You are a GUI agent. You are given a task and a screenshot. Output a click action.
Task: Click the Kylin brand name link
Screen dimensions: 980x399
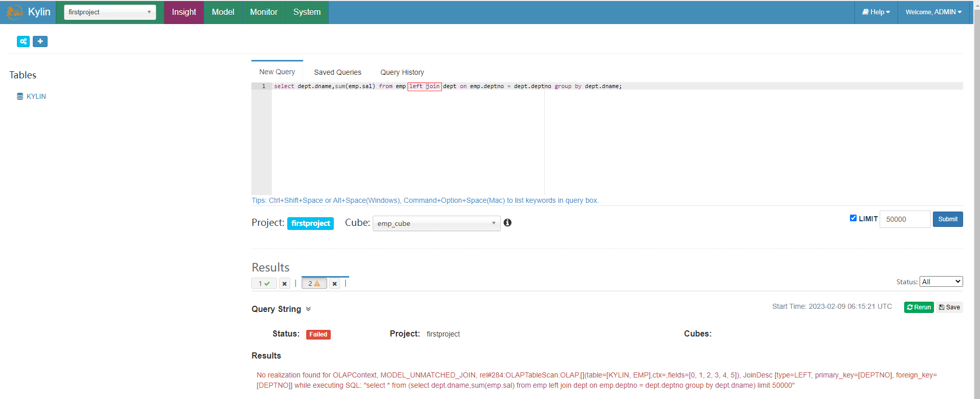pyautogui.click(x=39, y=12)
